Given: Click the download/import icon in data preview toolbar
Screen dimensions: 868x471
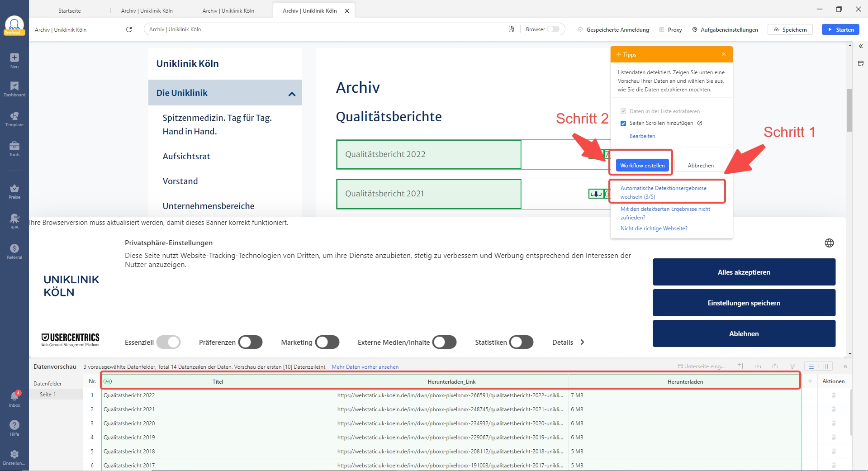Looking at the screenshot, I should [x=758, y=366].
